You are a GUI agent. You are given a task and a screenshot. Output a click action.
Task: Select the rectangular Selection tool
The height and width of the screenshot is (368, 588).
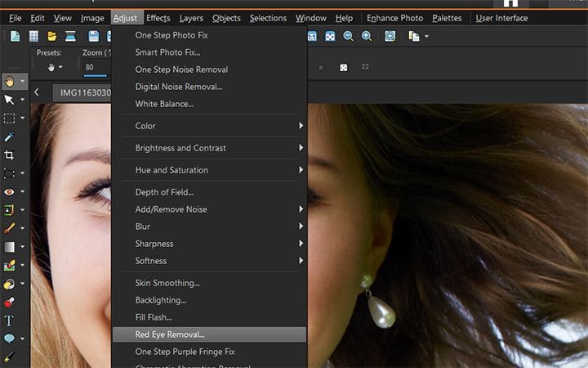click(x=9, y=119)
